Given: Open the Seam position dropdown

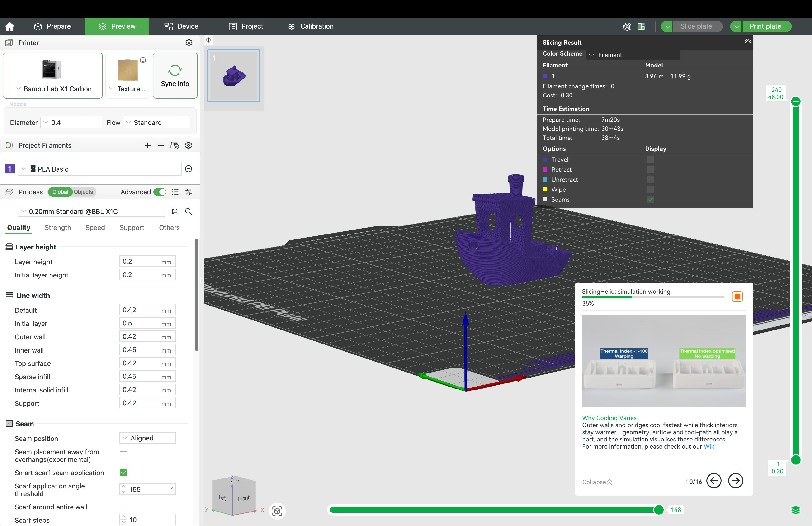Looking at the screenshot, I should coord(147,438).
